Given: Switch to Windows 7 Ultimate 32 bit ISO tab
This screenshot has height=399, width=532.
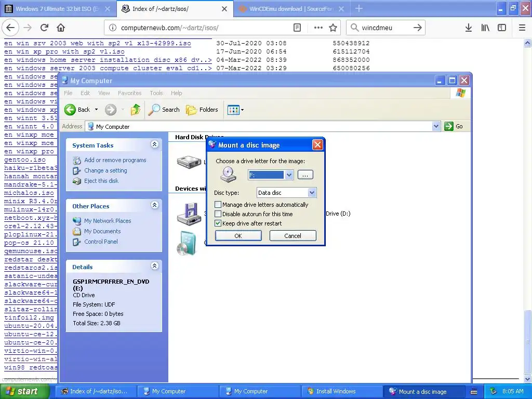Looking at the screenshot, I should click(58, 9).
